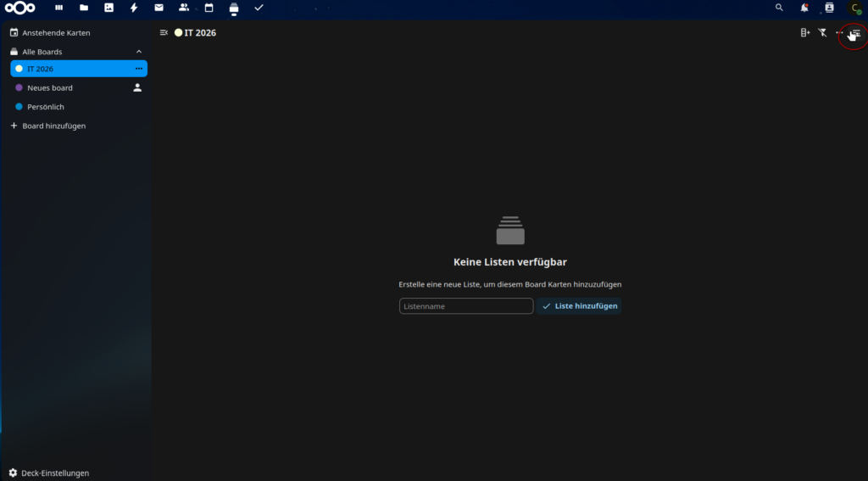Open the Tasks checkmark icon
Image resolution: width=868 pixels, height=481 pixels.
point(259,8)
